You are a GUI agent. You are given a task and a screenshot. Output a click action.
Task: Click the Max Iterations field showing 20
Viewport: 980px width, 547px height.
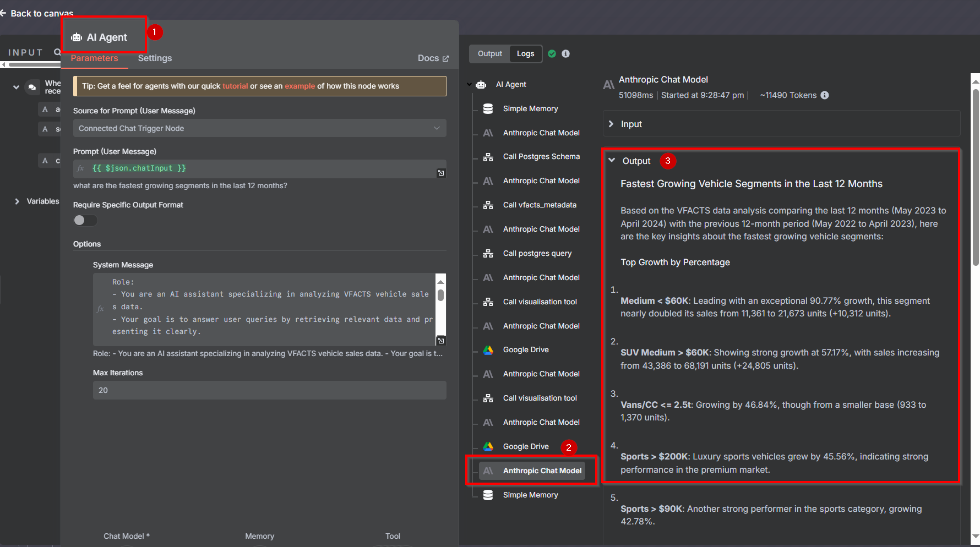coord(269,390)
